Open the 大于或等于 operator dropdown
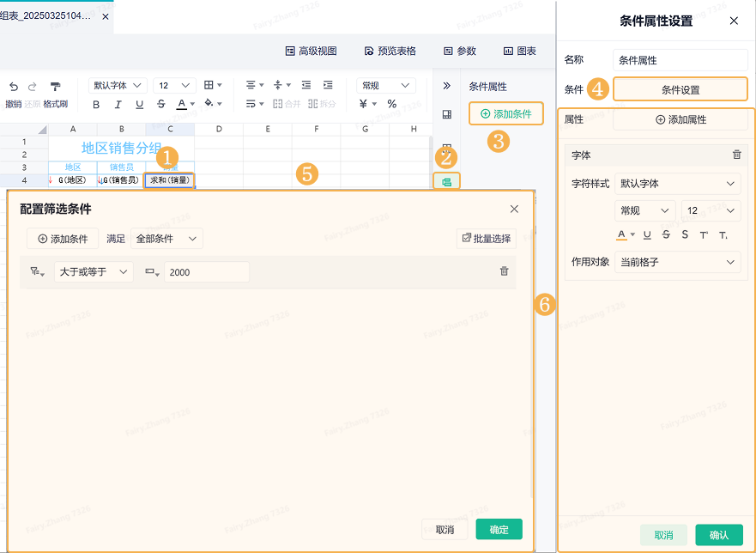 pos(94,272)
